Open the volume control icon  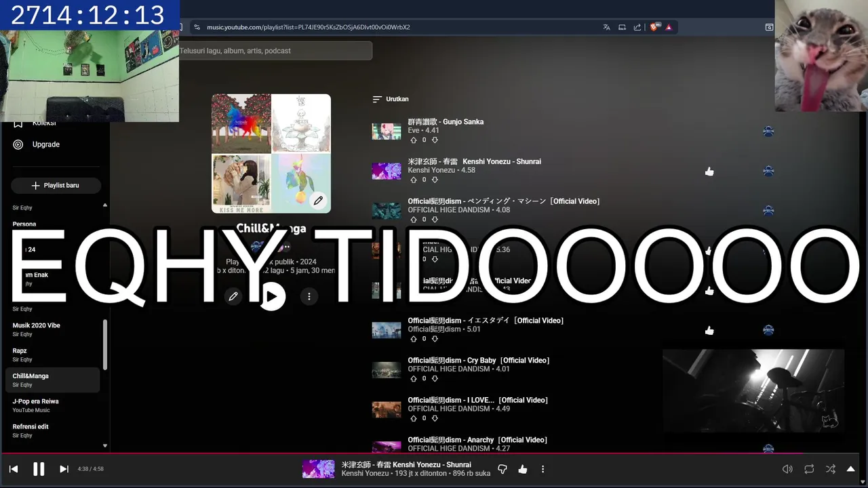click(x=787, y=469)
